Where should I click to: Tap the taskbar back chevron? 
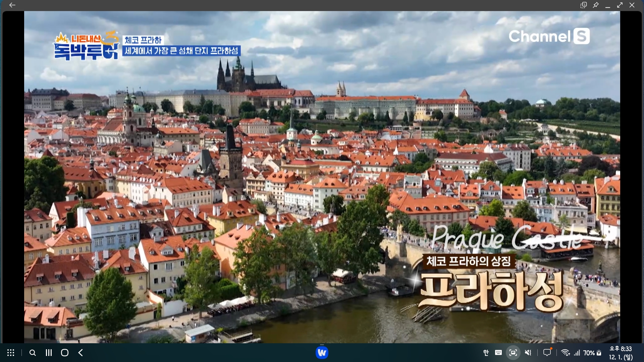[80, 353]
